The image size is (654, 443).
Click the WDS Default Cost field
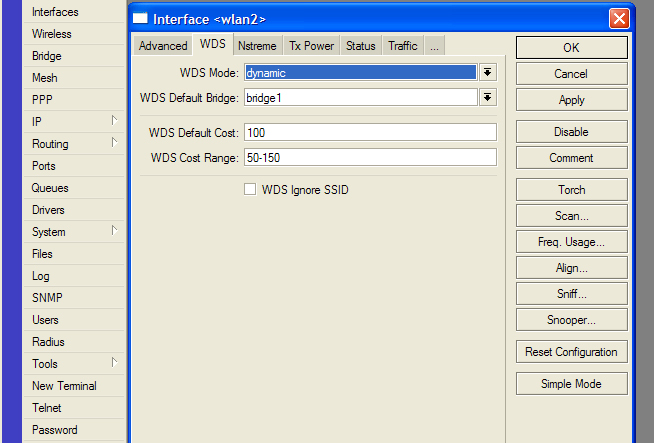pos(370,133)
